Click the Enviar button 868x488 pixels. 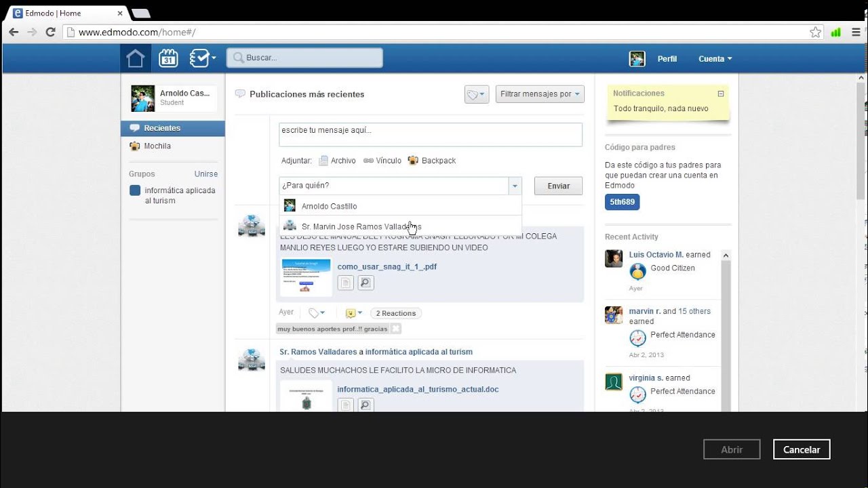[558, 186]
